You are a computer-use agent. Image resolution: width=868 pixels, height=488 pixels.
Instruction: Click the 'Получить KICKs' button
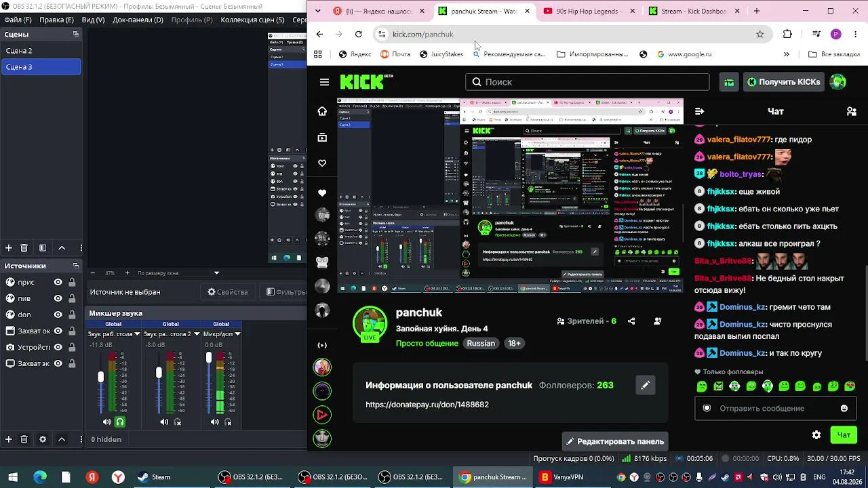pyautogui.click(x=785, y=82)
